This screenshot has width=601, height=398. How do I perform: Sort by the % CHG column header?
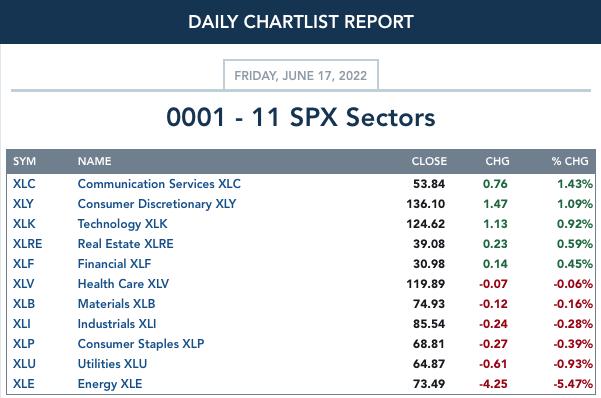[570, 161]
